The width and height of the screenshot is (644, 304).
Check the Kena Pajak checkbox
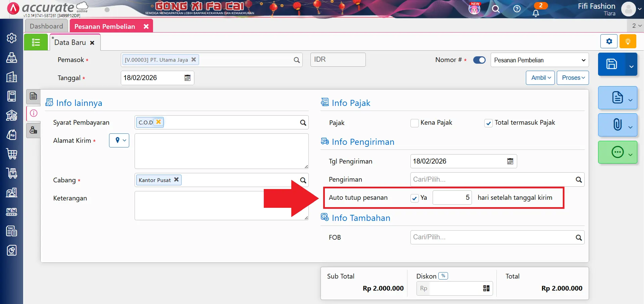click(414, 123)
